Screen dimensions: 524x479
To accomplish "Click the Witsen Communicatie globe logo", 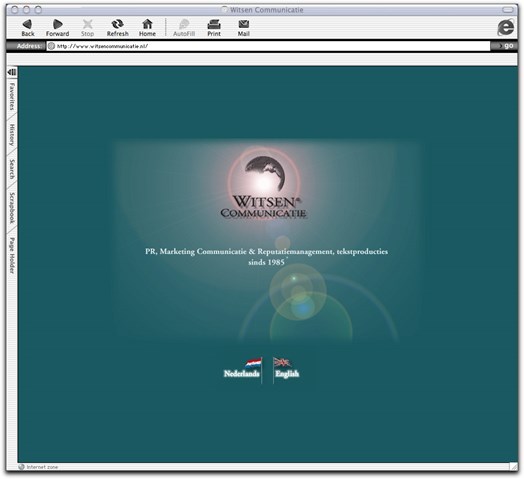I will tap(263, 186).
